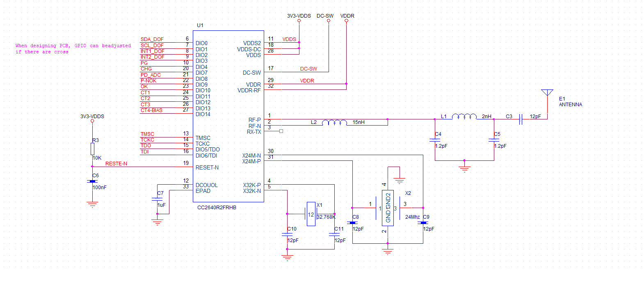Select the 32.768K crystal value text
644x302 pixels.
326,217
